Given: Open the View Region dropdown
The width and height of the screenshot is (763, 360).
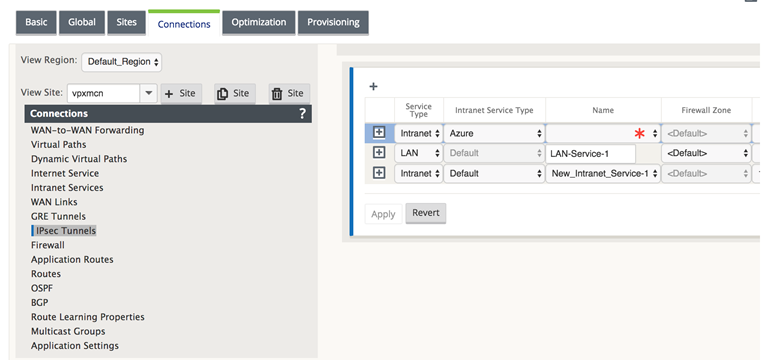Looking at the screenshot, I should (122, 62).
